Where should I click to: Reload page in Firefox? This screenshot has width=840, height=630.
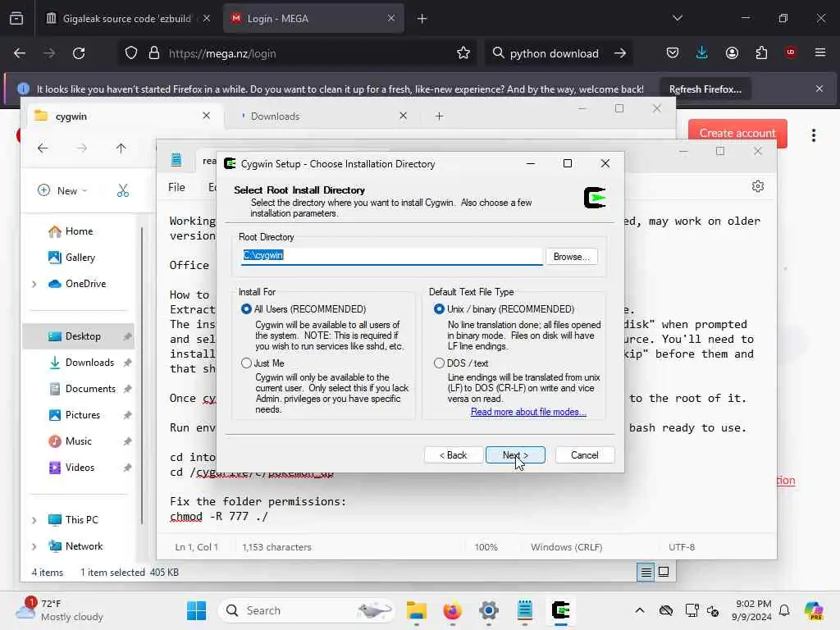(79, 53)
